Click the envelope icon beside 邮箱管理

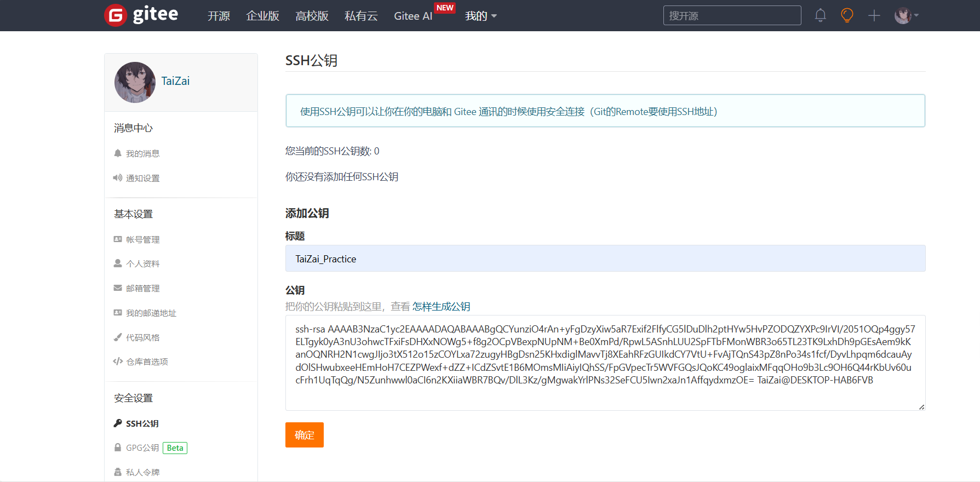(118, 288)
